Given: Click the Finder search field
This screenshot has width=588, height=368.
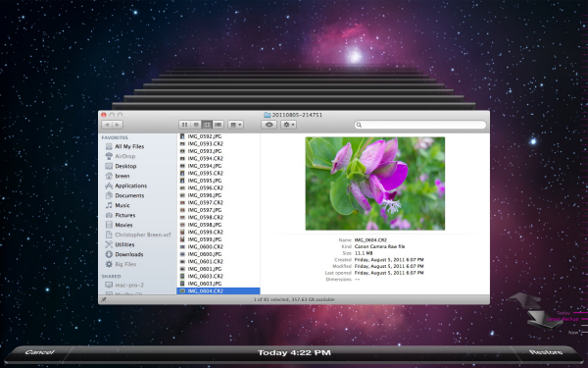Looking at the screenshot, I should [x=420, y=125].
